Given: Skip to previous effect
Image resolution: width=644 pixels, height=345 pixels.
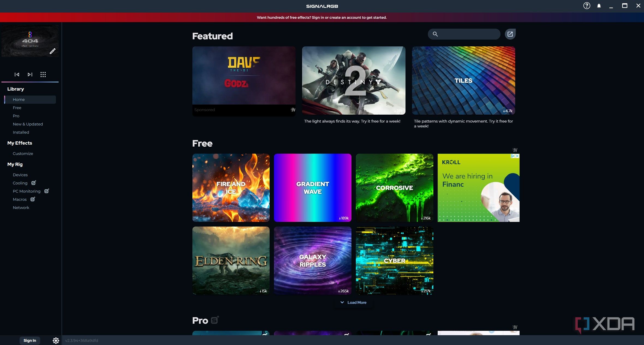Looking at the screenshot, I should [x=17, y=75].
